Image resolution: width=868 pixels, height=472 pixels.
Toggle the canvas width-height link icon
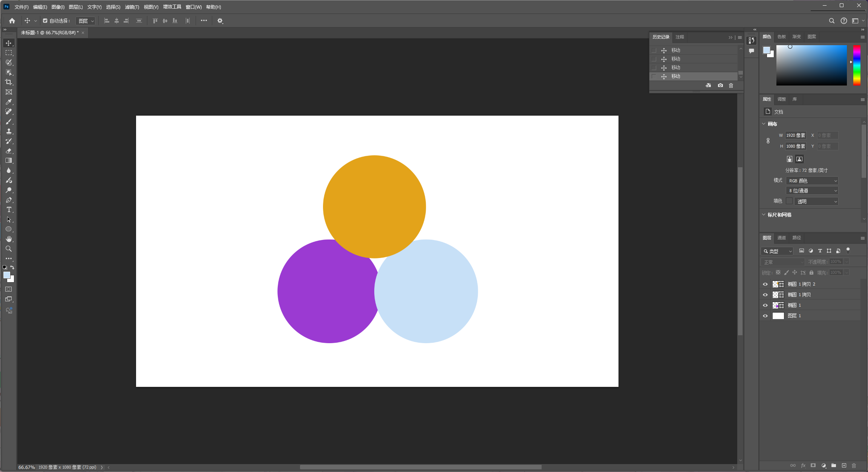(768, 141)
